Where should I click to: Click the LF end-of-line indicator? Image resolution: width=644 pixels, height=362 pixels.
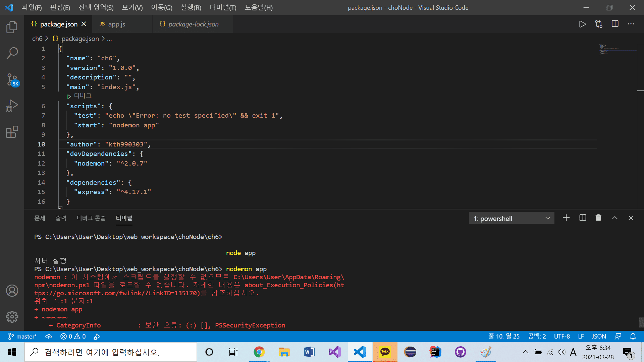click(581, 336)
